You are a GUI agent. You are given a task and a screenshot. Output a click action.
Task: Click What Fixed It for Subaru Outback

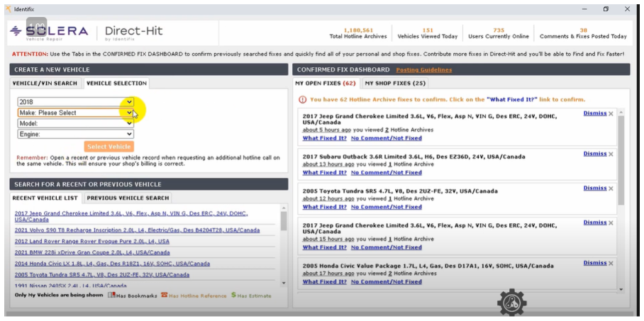tap(324, 172)
